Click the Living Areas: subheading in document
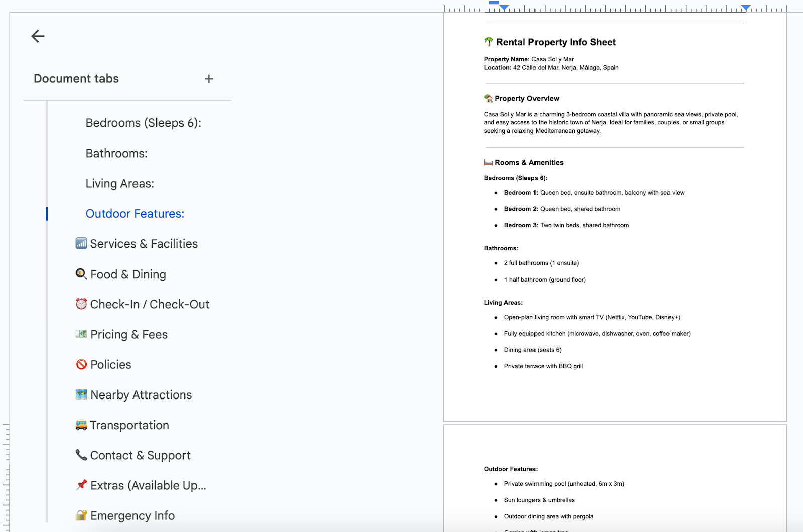 coord(503,303)
